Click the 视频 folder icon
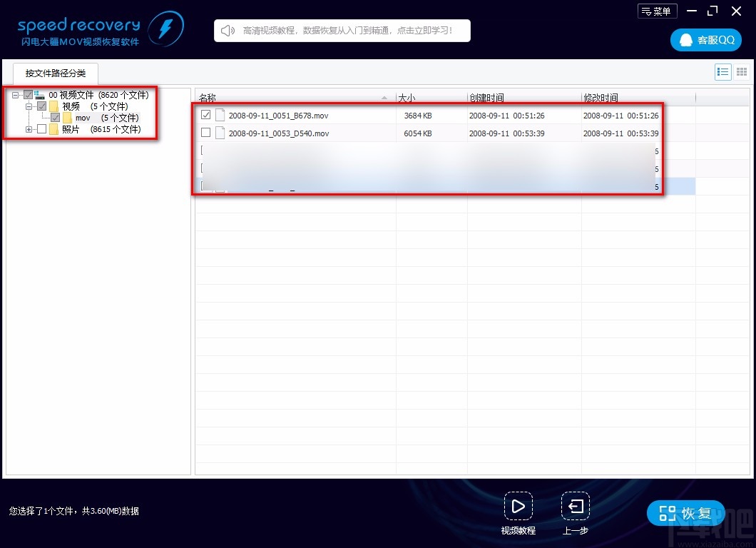 53,106
